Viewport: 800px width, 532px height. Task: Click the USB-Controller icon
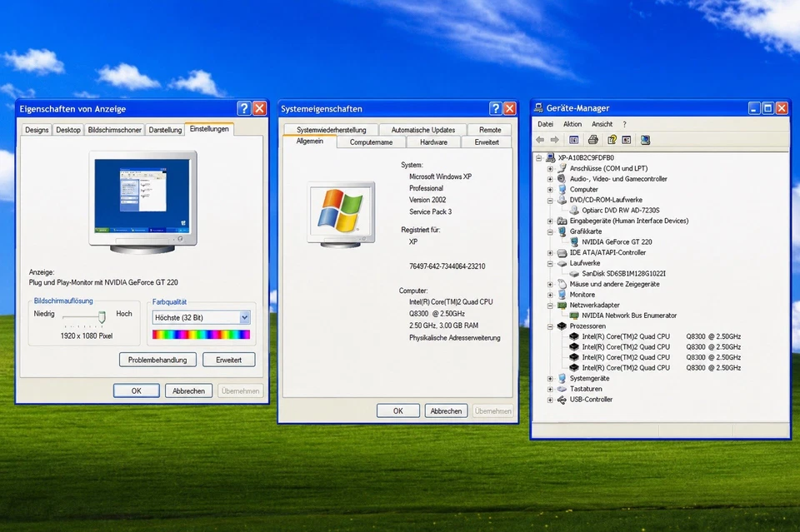[x=562, y=400]
